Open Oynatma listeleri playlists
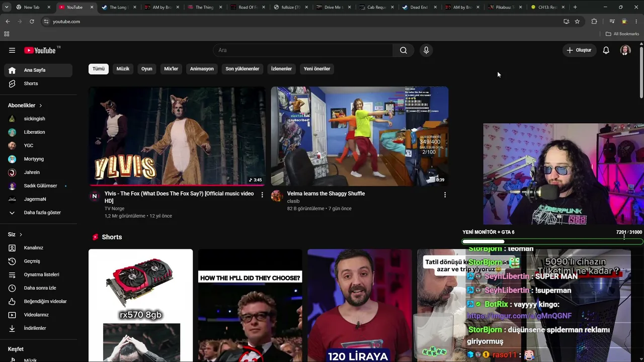Image resolution: width=644 pixels, height=362 pixels. (38, 275)
